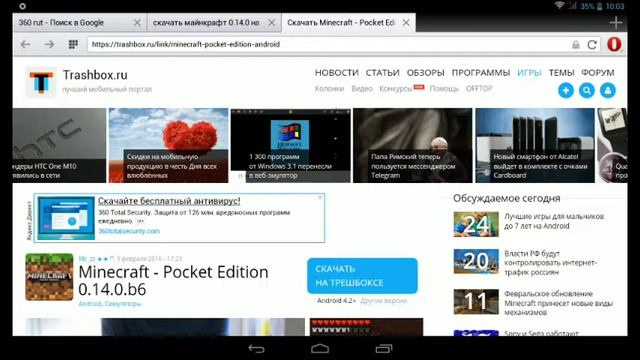Open the red heart discounts news thumbnail

click(x=168, y=145)
